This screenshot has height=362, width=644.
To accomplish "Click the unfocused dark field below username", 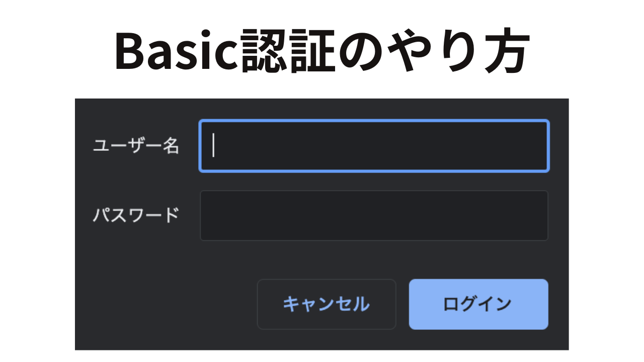I will 374,216.
